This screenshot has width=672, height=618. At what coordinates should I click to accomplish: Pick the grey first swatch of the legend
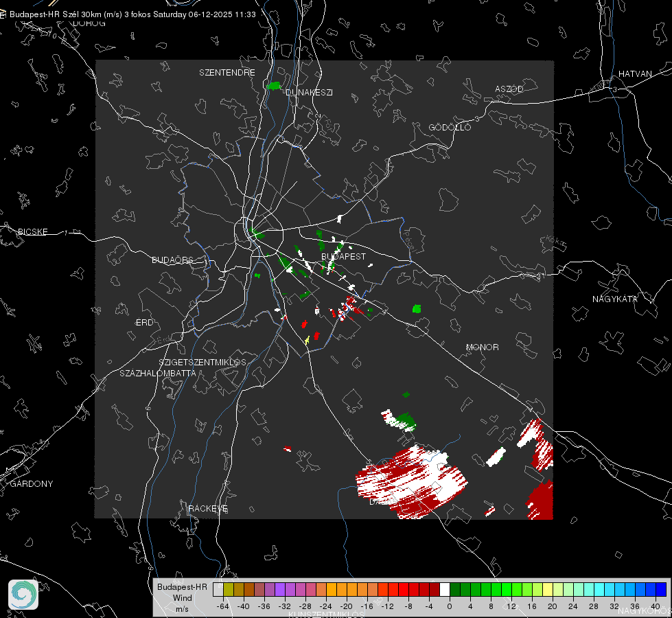click(x=218, y=589)
